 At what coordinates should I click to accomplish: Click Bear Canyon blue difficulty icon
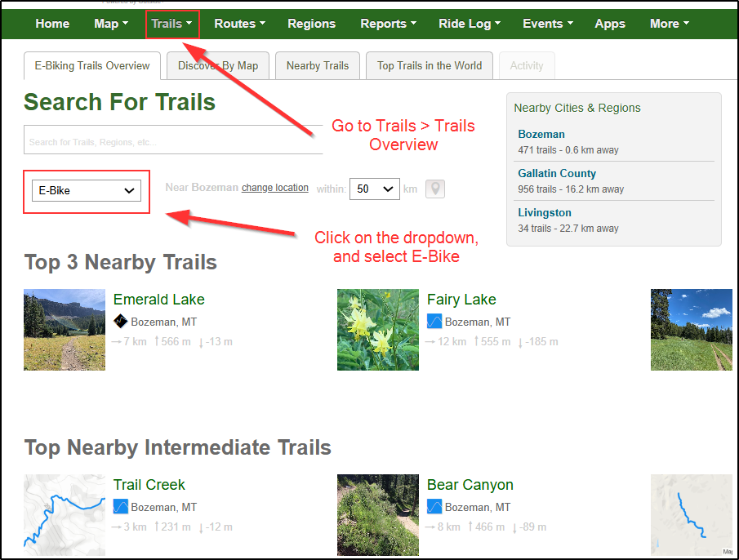434,507
